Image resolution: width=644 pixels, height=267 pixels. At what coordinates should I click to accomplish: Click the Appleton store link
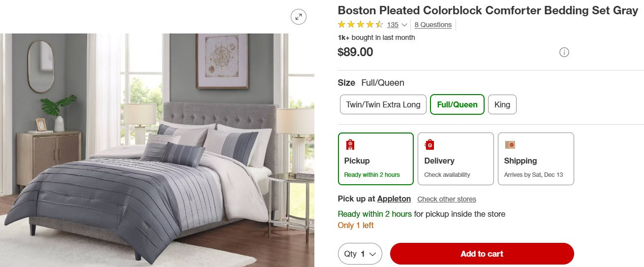coord(394,199)
